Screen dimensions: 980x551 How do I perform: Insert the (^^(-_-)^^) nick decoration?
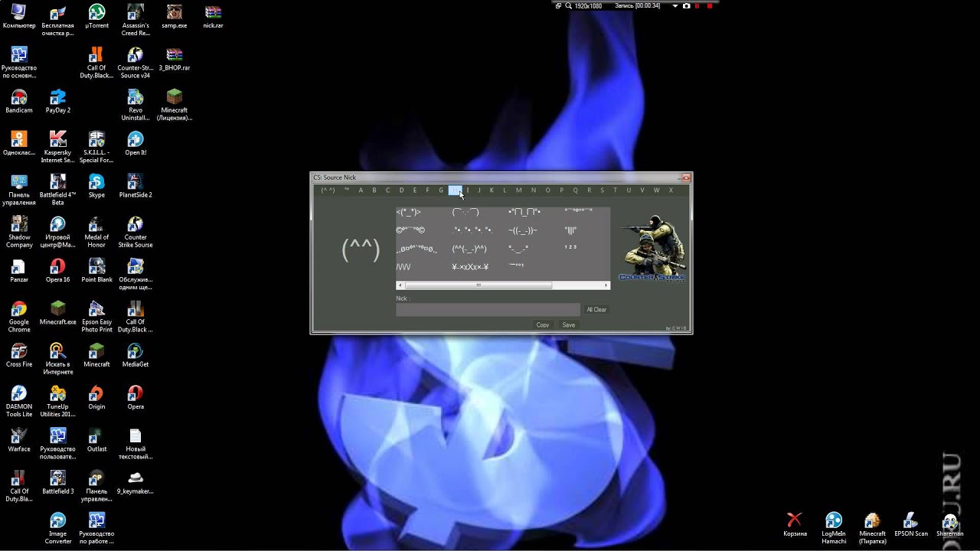(469, 249)
